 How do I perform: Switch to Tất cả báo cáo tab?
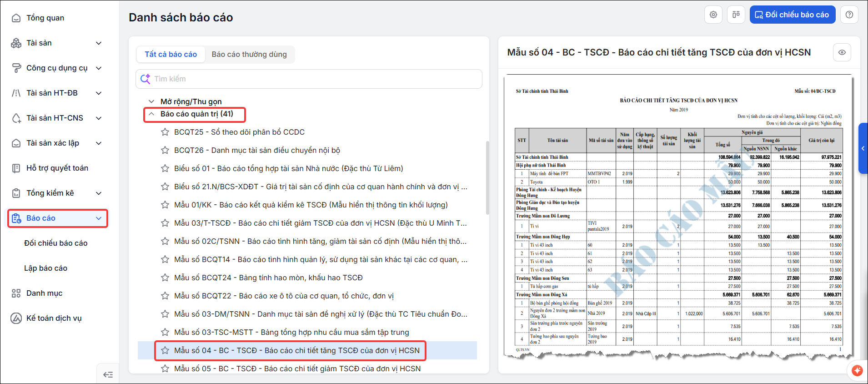pos(171,55)
